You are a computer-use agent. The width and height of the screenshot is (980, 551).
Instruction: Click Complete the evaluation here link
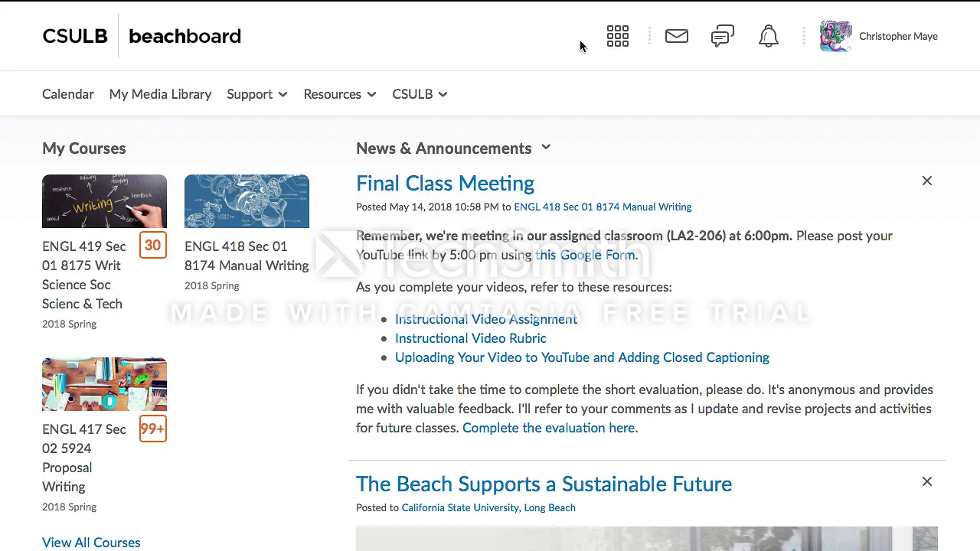[548, 428]
